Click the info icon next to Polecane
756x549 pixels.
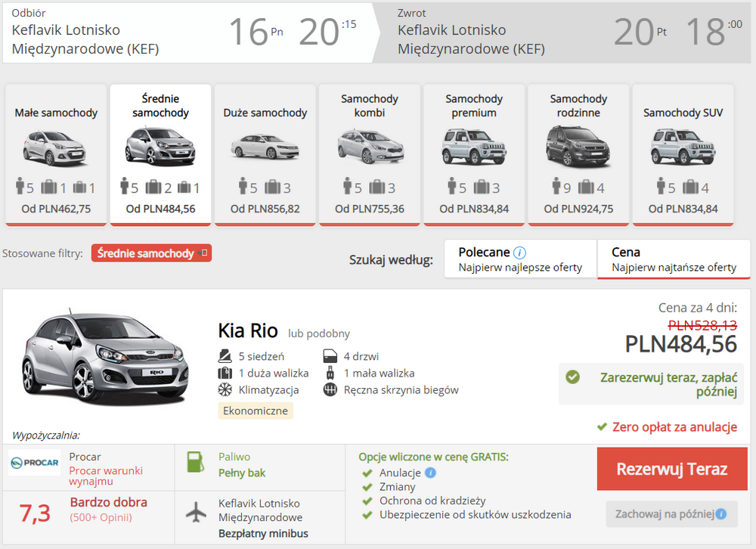[520, 253]
